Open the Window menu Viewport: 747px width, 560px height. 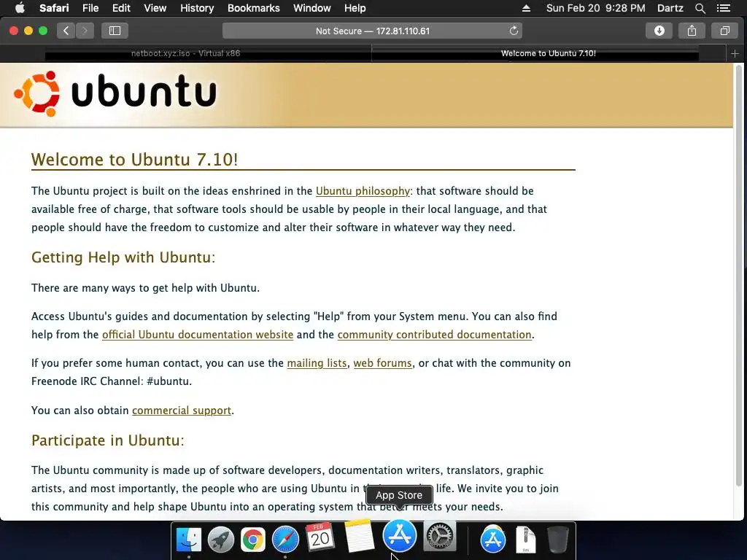[x=311, y=8]
